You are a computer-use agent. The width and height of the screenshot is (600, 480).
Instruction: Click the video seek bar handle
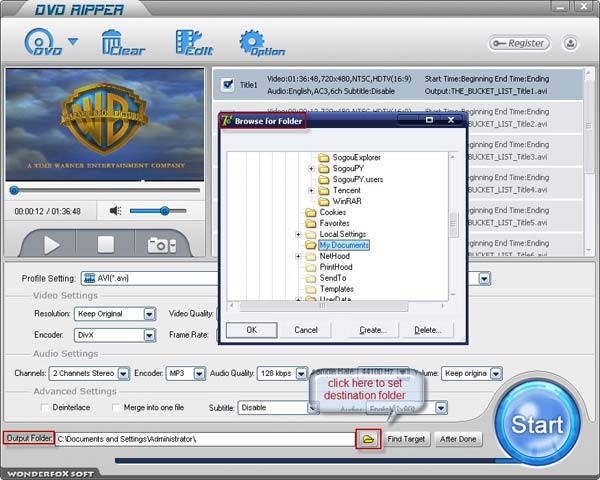coord(14,190)
